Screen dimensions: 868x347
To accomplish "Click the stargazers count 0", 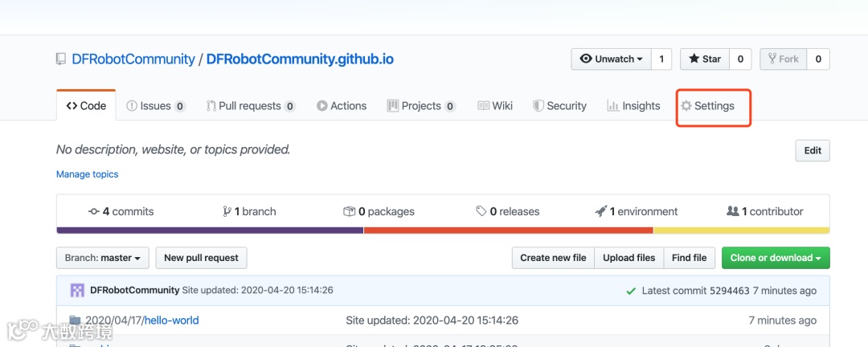I will (740, 59).
